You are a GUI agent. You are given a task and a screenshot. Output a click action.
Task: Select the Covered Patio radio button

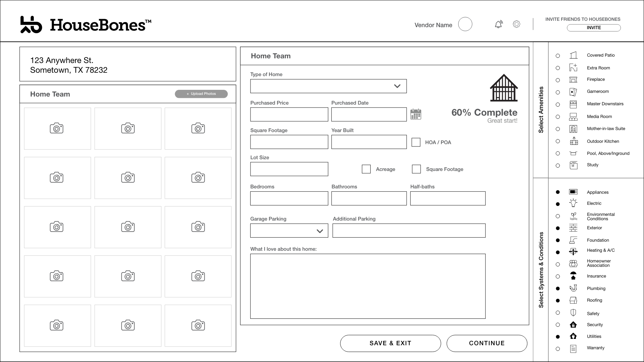pos(558,56)
